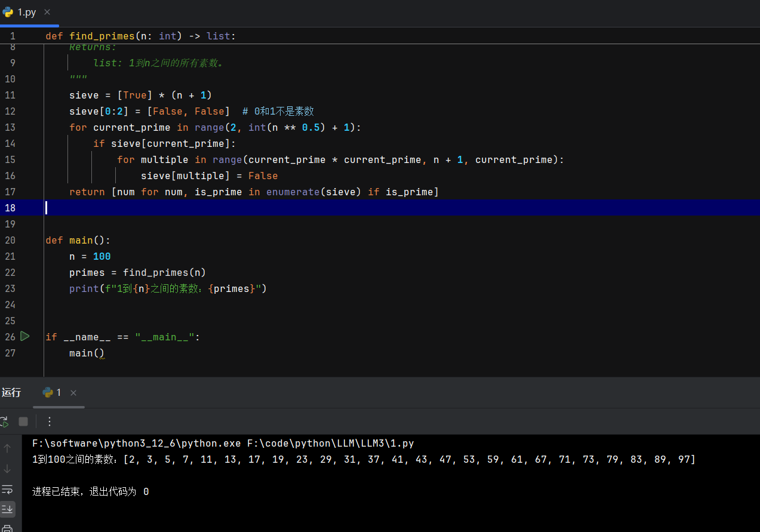Click 'n = 100' on line 21
Image resolution: width=760 pixels, height=532 pixels.
(x=90, y=256)
